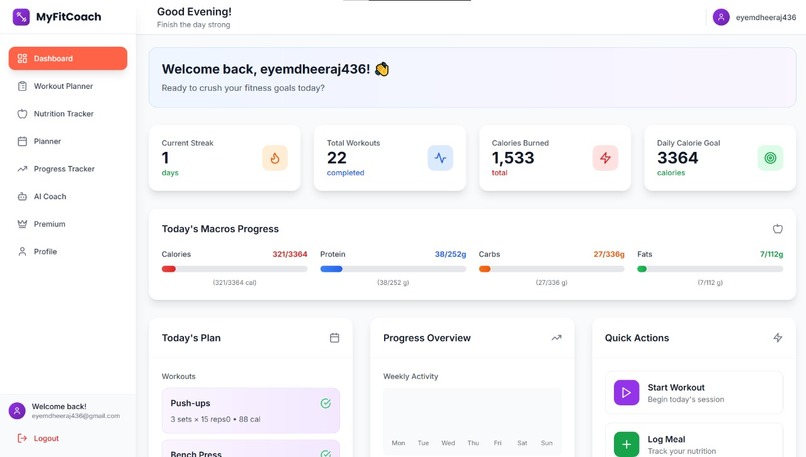
Task: Click the Nutrition Tracker apple icon
Action: click(x=22, y=114)
